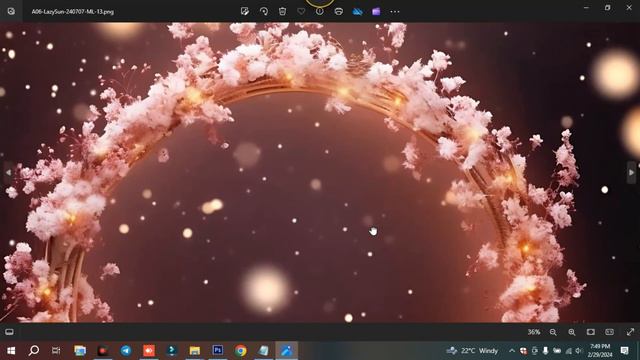
Task: Restore down the Photos window
Action: (x=607, y=8)
